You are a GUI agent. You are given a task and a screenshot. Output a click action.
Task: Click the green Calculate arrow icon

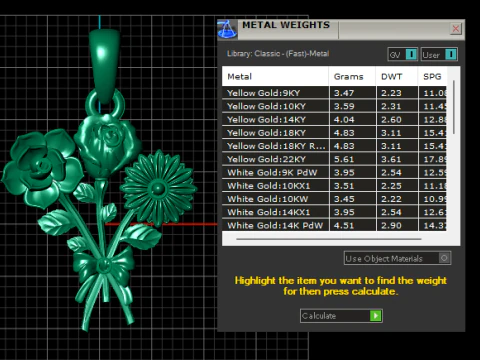(x=376, y=316)
